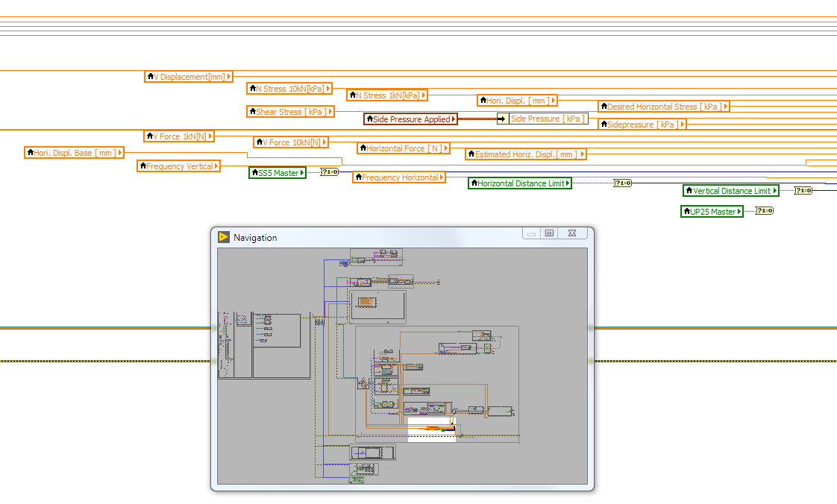
Task: Click the white viewport rectangle in Navigation overview
Action: point(431,429)
